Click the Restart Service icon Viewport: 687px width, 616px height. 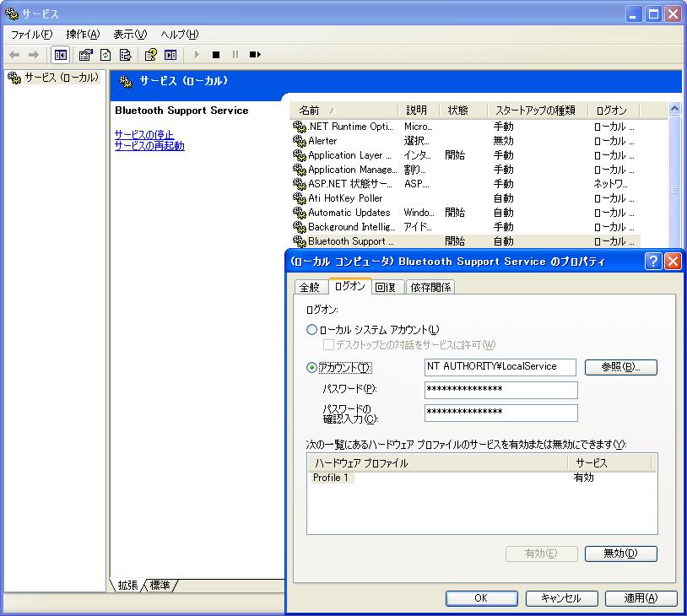coord(255,54)
